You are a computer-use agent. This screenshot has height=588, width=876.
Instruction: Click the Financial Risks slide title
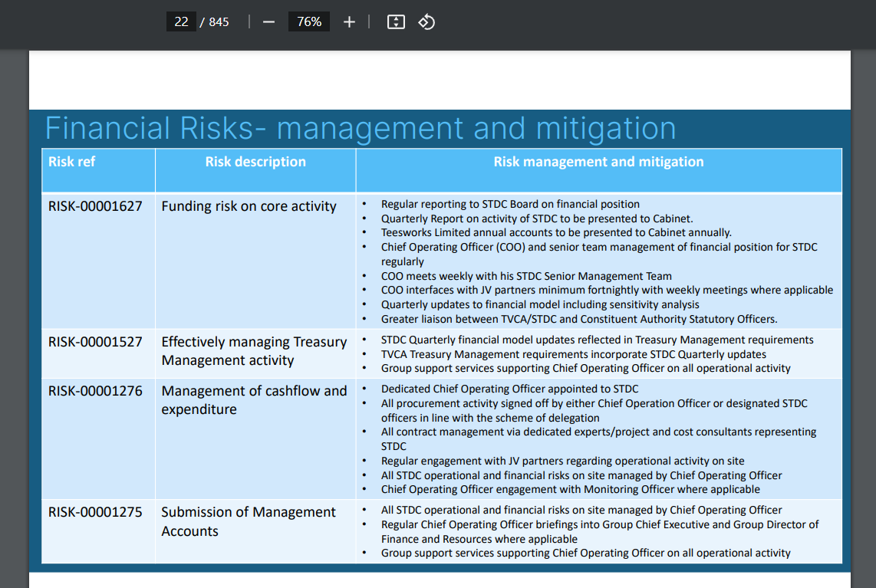point(360,128)
